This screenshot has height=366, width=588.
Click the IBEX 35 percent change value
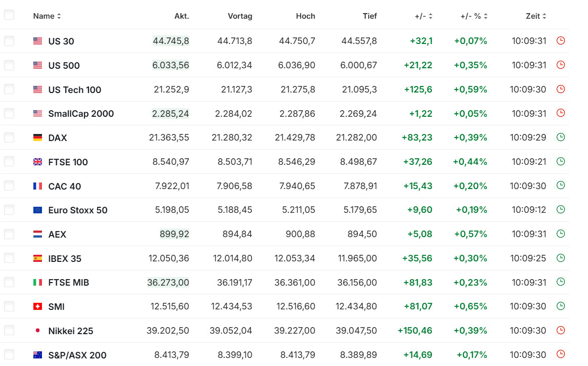(x=470, y=258)
